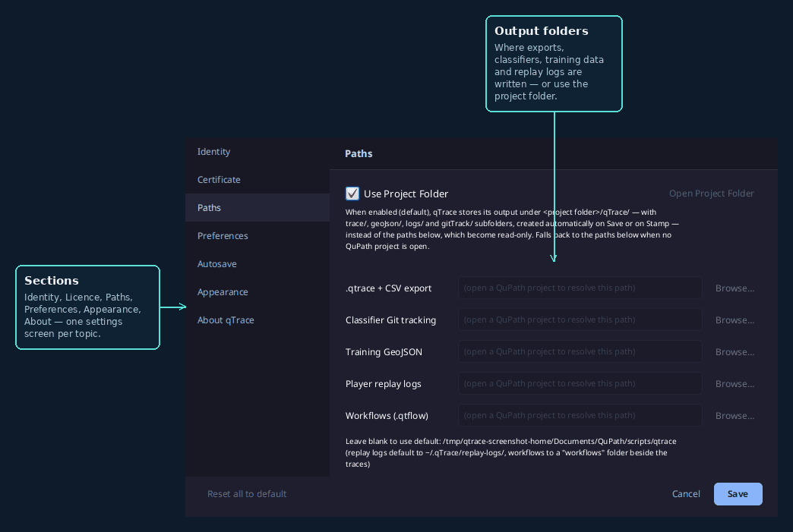Click the Training GeoJSON path field
The height and width of the screenshot is (532, 793).
pos(580,351)
